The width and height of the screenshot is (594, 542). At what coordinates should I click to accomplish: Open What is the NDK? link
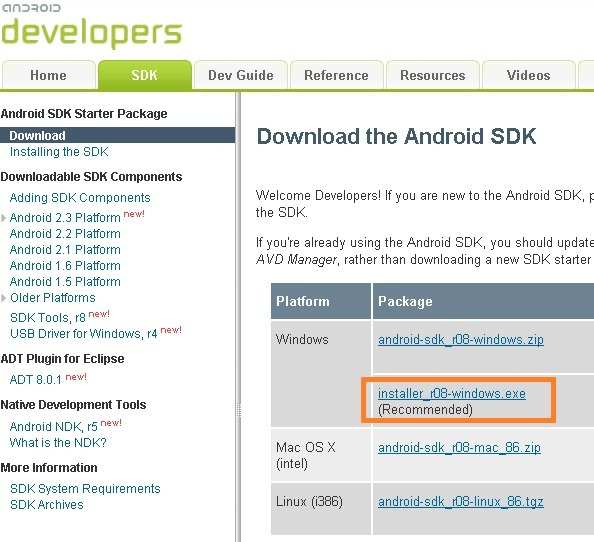58,442
